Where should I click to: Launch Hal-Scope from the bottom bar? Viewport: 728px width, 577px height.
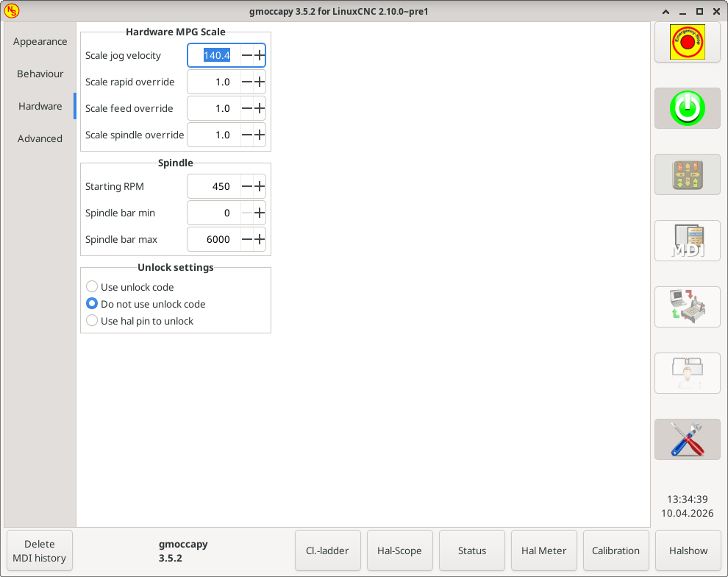tap(399, 550)
